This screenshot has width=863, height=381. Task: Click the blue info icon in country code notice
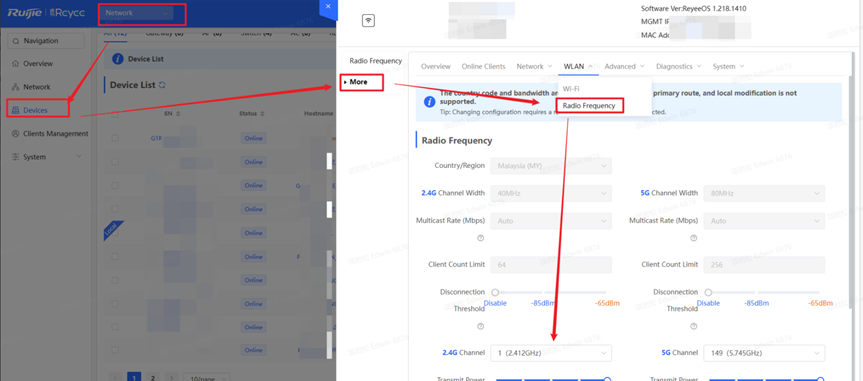pos(429,102)
